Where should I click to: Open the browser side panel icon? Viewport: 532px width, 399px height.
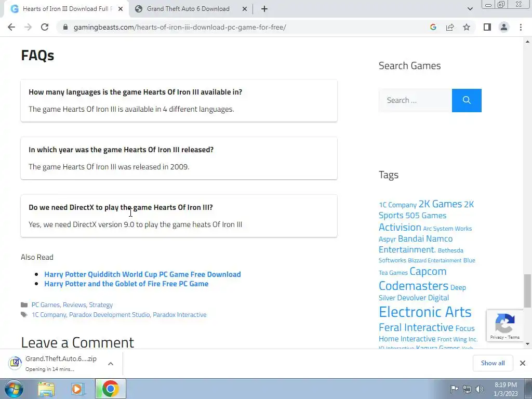(487, 27)
